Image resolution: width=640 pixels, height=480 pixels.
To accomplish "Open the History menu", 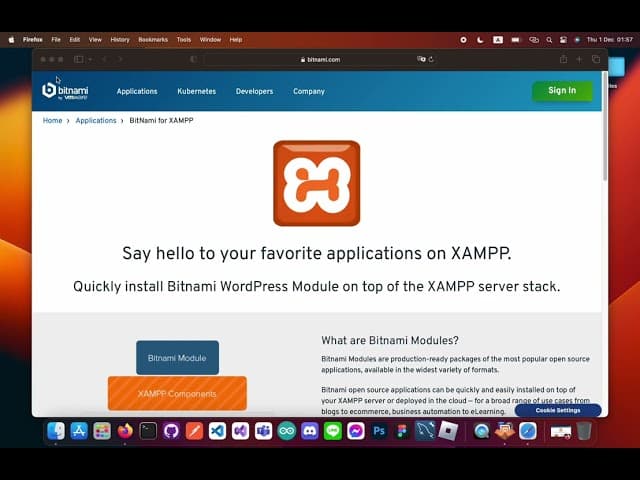I will point(120,40).
